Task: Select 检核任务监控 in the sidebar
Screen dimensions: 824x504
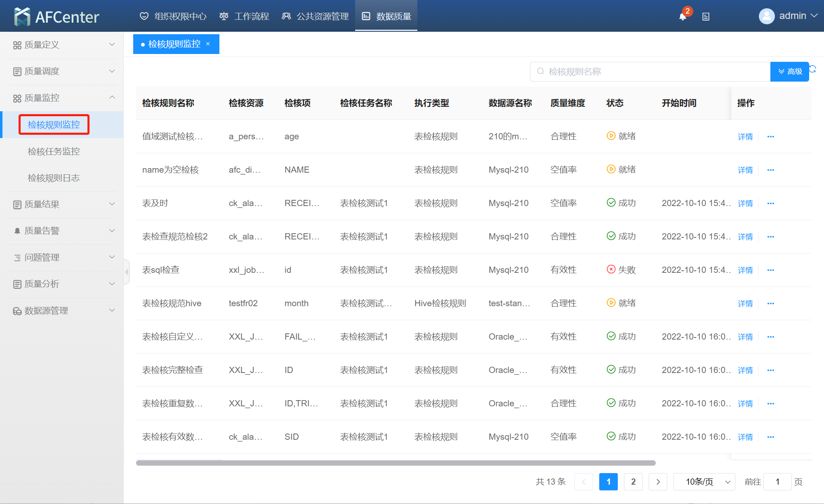Action: (54, 151)
